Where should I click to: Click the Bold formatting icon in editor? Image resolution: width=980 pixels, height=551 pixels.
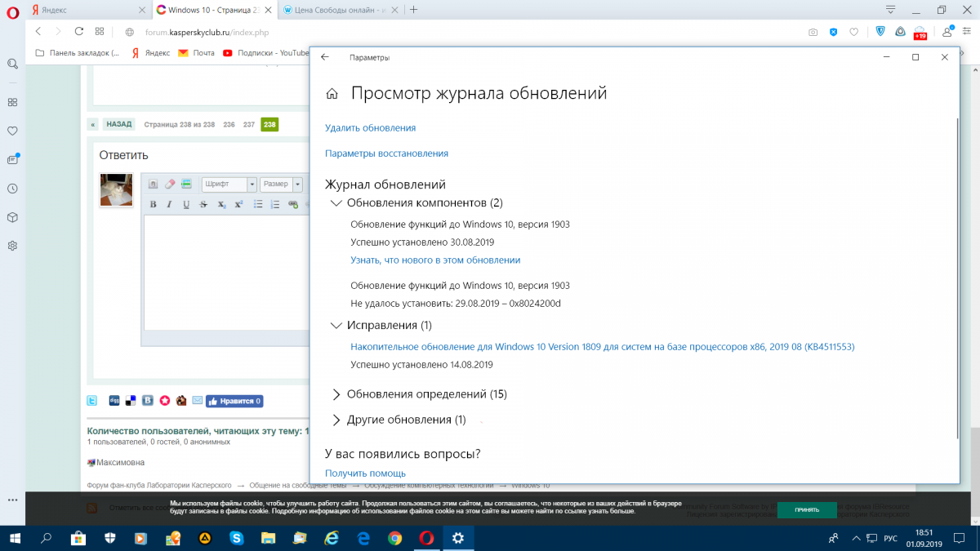click(153, 204)
